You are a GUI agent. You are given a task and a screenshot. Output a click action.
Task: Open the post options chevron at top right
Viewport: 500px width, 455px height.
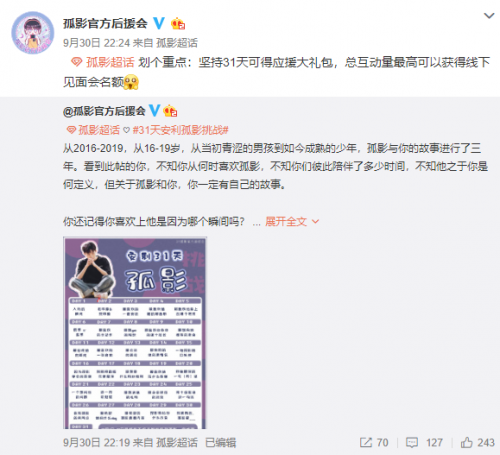pos(489,16)
